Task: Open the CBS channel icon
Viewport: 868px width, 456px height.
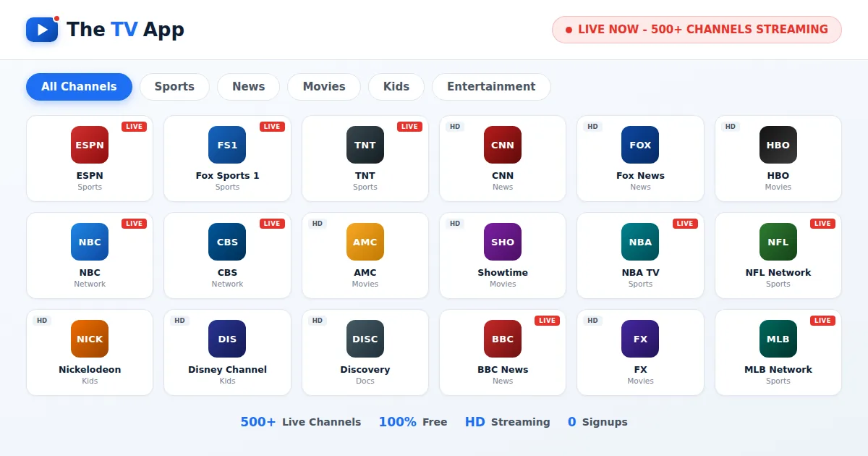Action: pos(227,242)
